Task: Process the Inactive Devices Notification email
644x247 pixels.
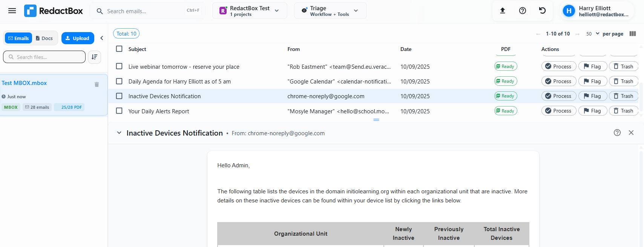Action: coord(559,96)
